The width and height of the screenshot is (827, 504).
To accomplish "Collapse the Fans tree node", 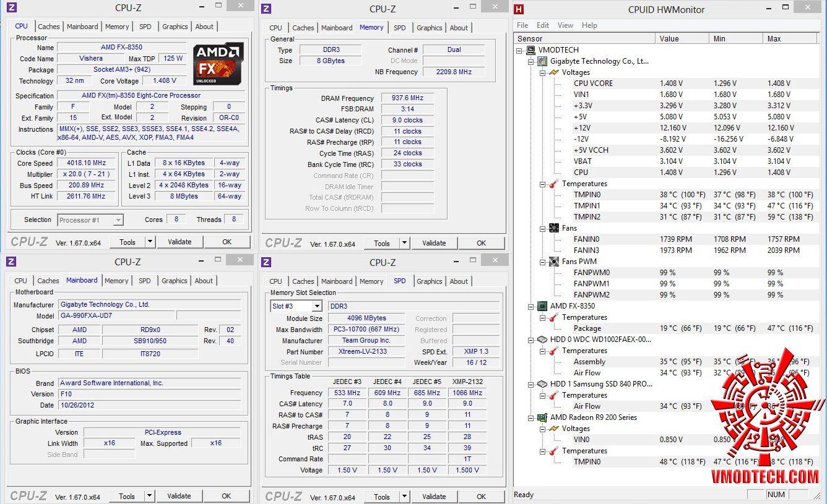I will click(x=542, y=228).
